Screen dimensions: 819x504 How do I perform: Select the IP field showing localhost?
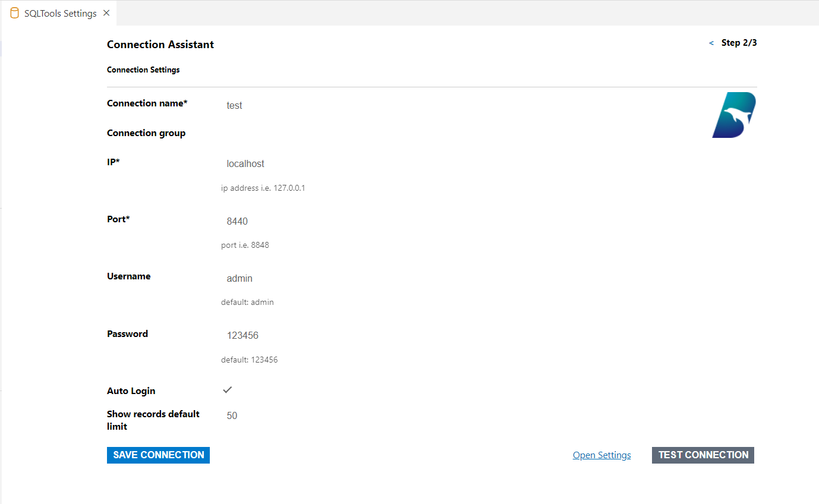click(x=357, y=163)
